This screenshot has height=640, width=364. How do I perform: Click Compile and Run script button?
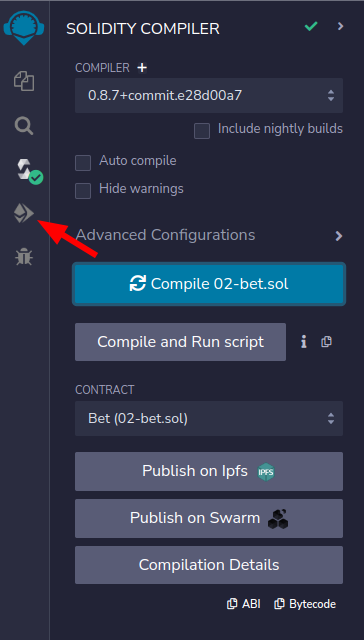point(180,342)
